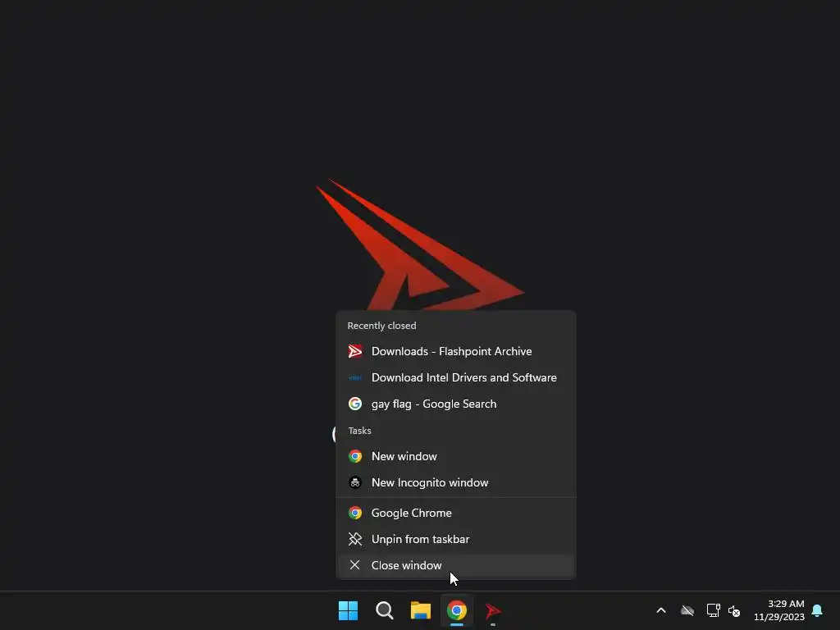Open Flashpoint app on the taskbar
Screen dimensions: 840x630
point(493,610)
